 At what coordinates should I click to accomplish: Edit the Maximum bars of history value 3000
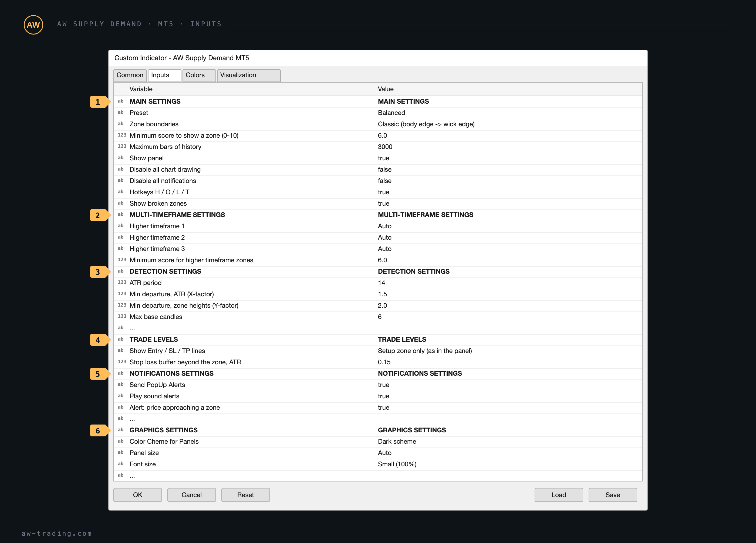[x=508, y=147]
